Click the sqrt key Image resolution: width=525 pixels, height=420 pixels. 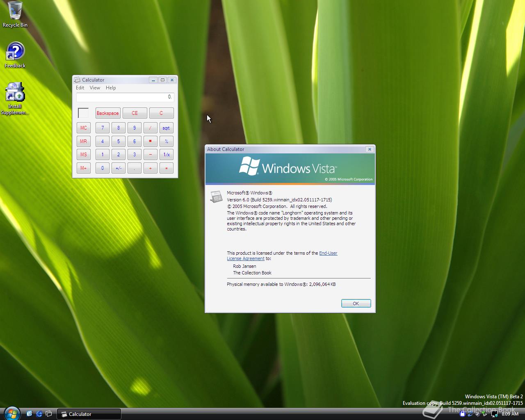click(x=167, y=128)
